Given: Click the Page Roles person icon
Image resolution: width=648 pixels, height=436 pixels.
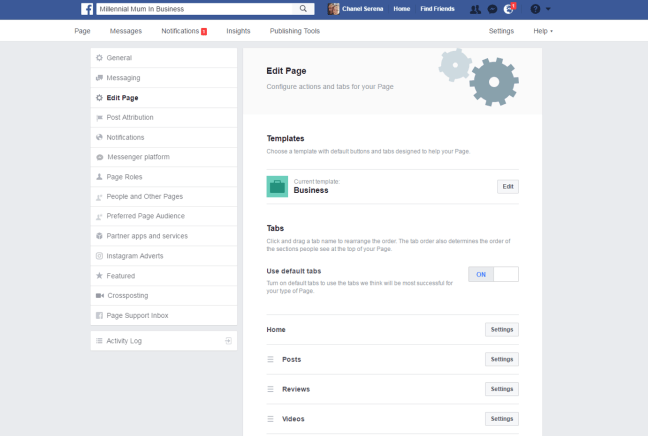Looking at the screenshot, I should point(99,177).
